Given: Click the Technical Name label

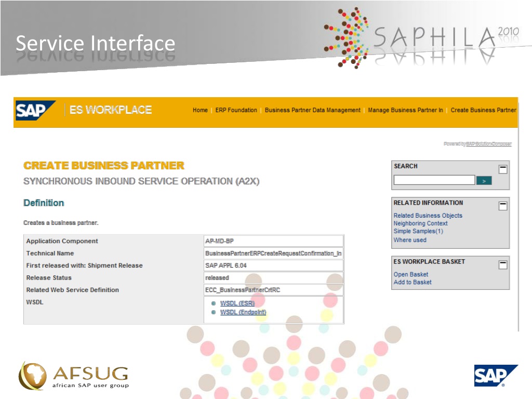Looking at the screenshot, I should click(x=50, y=253).
